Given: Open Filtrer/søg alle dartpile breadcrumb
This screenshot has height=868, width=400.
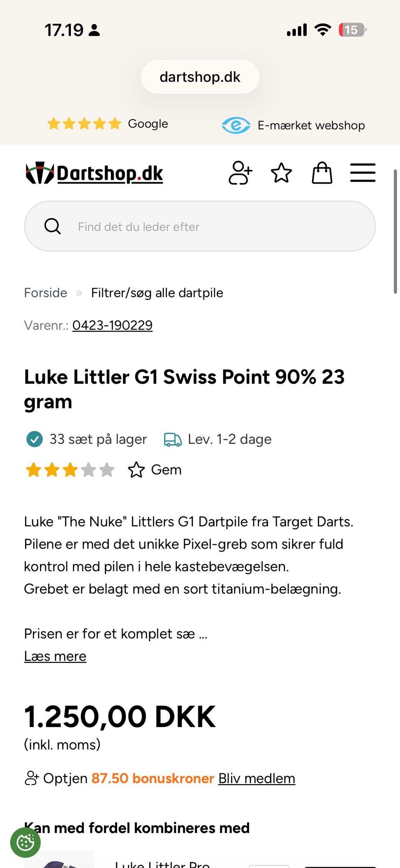Looking at the screenshot, I should pyautogui.click(x=157, y=293).
